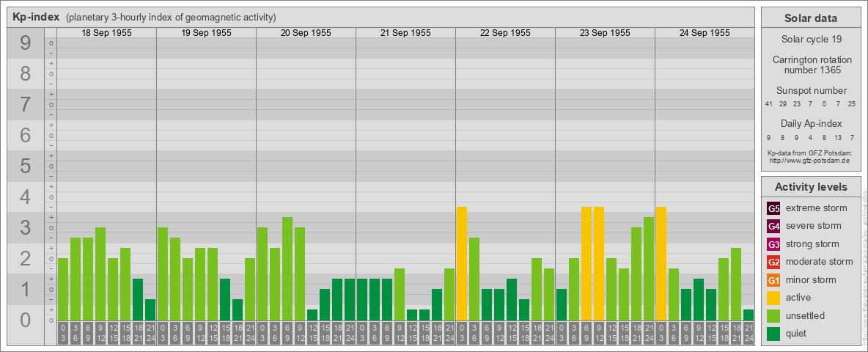
Task: Click the moderate storm legend label
Action: point(820,262)
